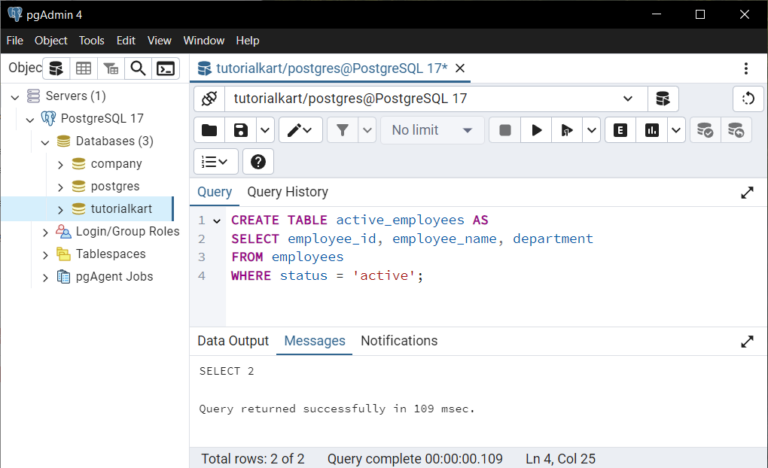
Task: Select pgAgent Jobs in the tree
Action: point(114,276)
